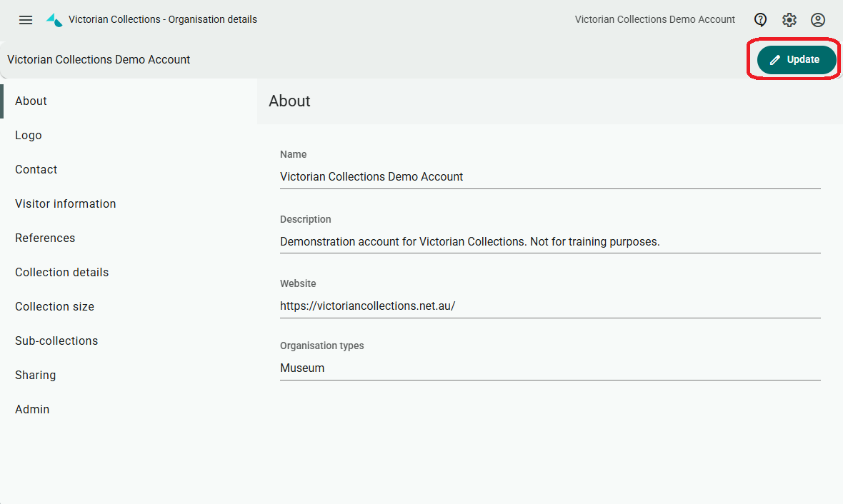Switch to Sub-collections section

[x=56, y=341]
